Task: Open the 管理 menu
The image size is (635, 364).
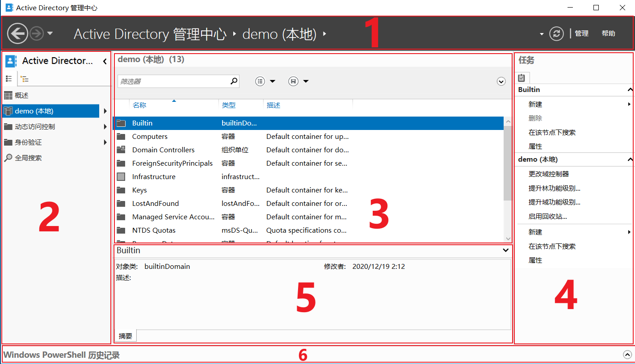Action: [581, 33]
